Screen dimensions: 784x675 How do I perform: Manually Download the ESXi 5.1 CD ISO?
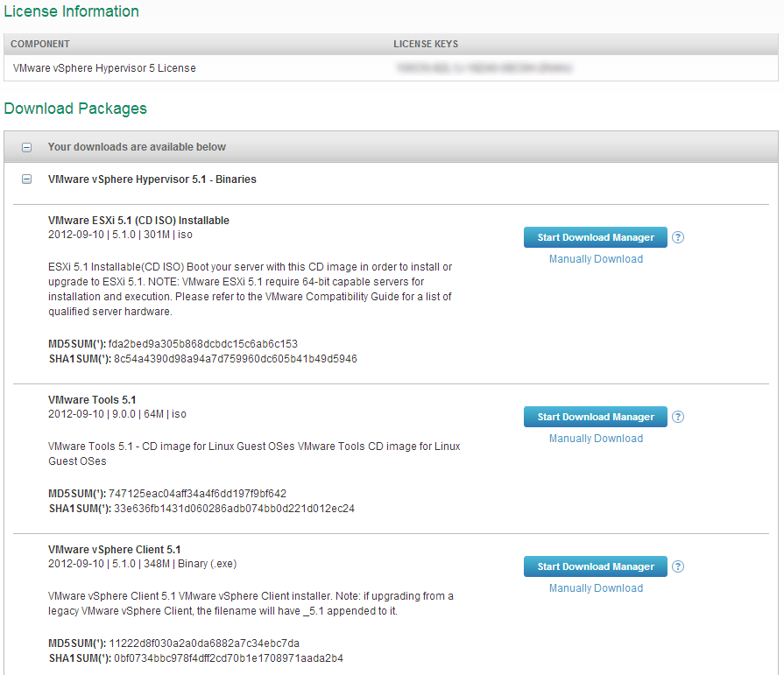(x=596, y=258)
